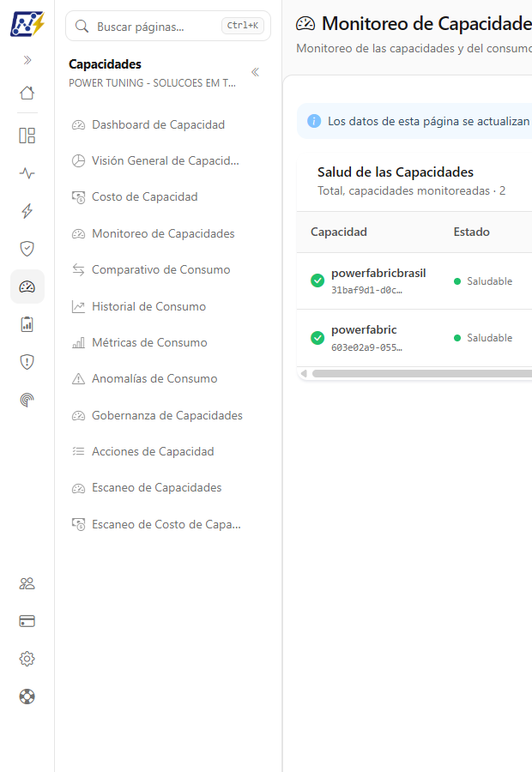Viewport: 532px width, 772px height.
Task: Select the capacity gauge icon in sidebar
Action: tap(27, 286)
